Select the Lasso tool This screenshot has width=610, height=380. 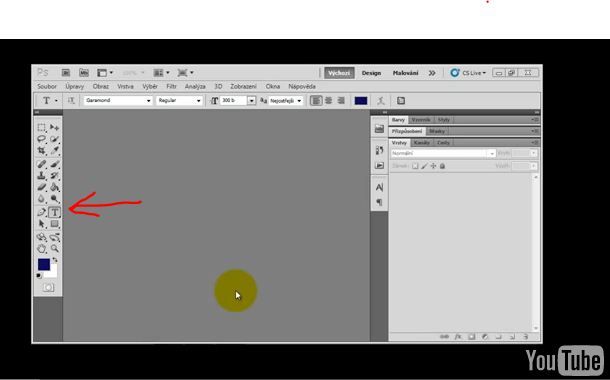tap(42, 139)
